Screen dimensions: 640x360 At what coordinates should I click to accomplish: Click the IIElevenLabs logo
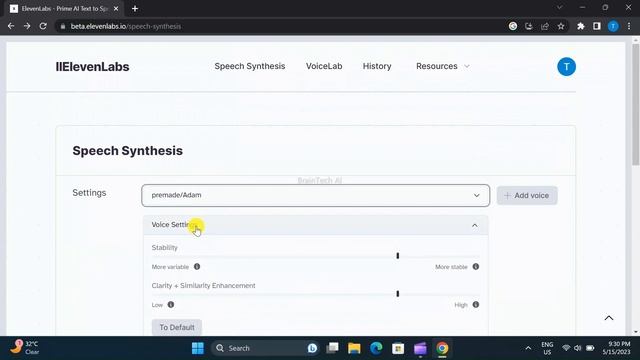(x=92, y=67)
